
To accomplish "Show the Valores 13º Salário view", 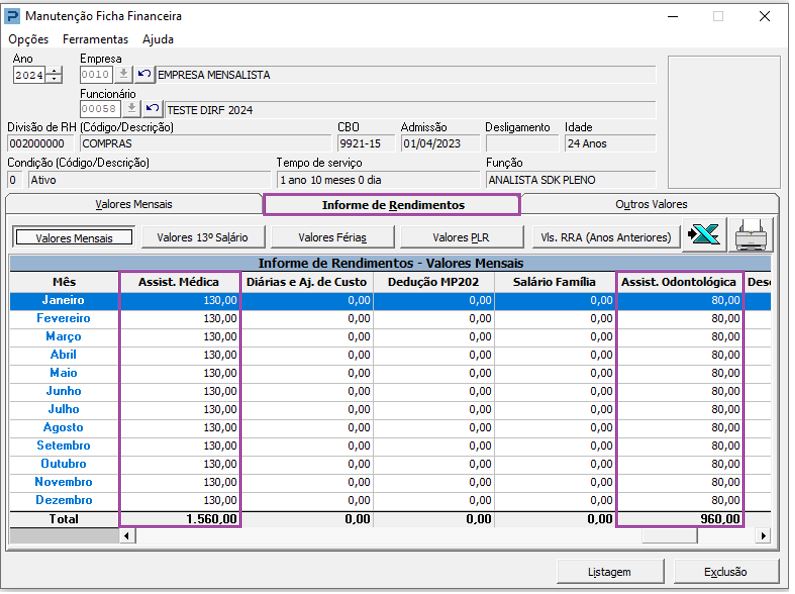I will pos(202,238).
